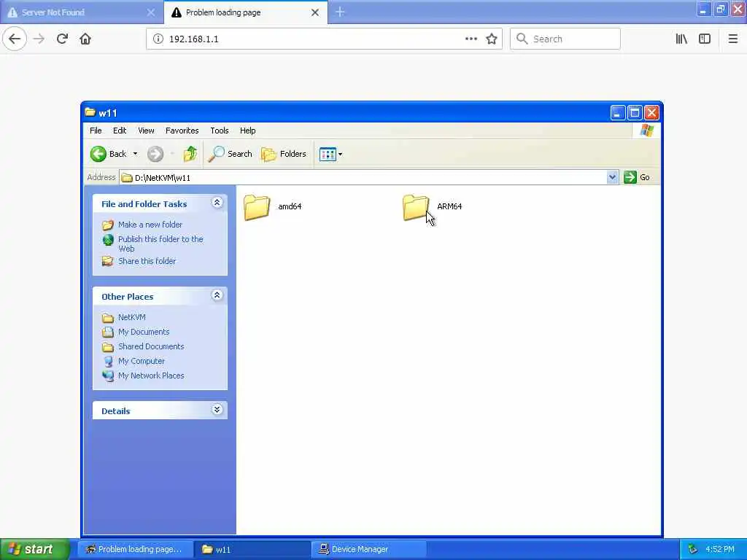Select the Problem loading page tab

246,12
